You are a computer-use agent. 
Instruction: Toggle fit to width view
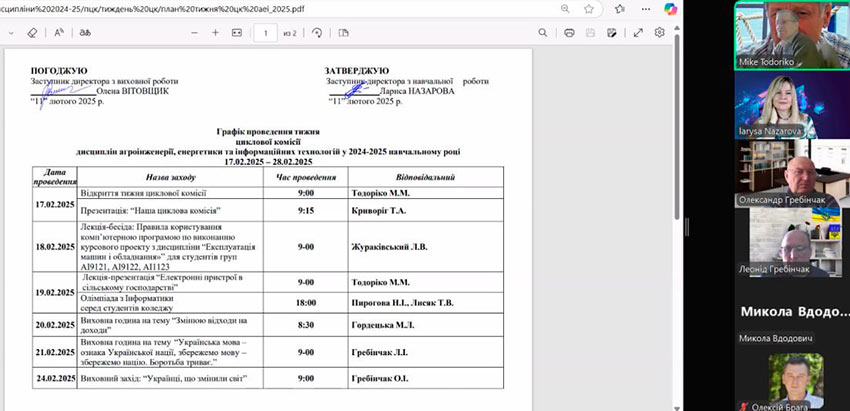237,32
